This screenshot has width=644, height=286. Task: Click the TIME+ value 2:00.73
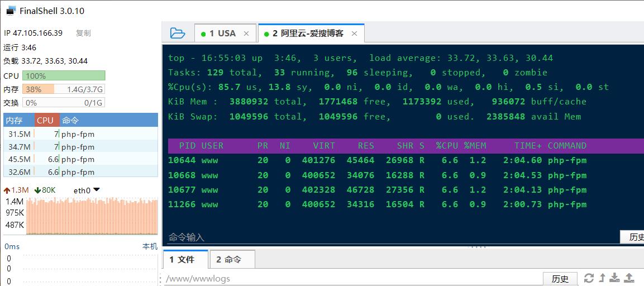(x=522, y=204)
